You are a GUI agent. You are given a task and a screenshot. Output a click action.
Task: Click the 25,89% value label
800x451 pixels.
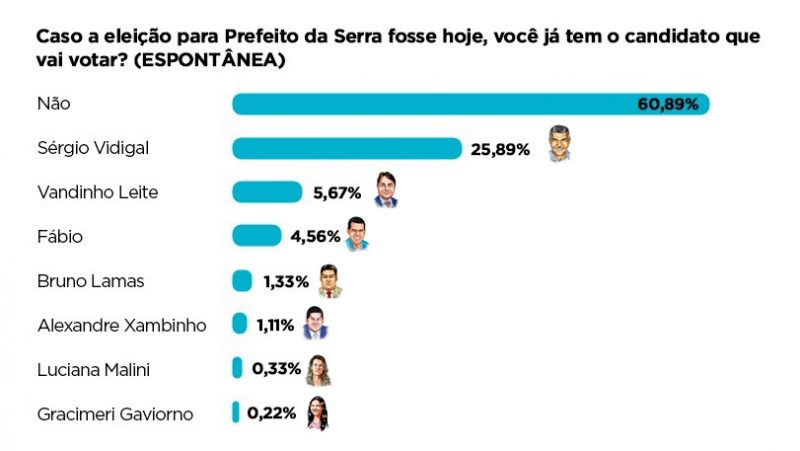[x=500, y=149]
